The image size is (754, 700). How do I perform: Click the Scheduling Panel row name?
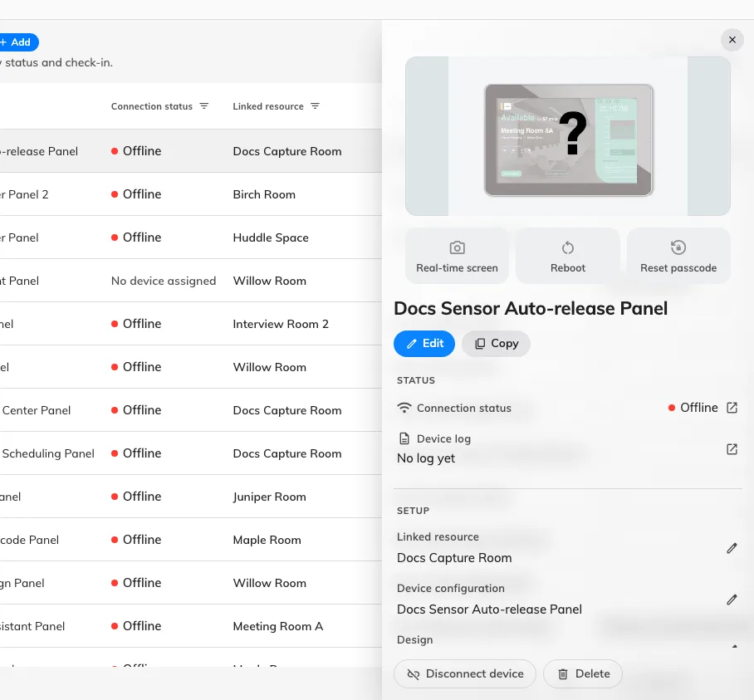point(48,453)
